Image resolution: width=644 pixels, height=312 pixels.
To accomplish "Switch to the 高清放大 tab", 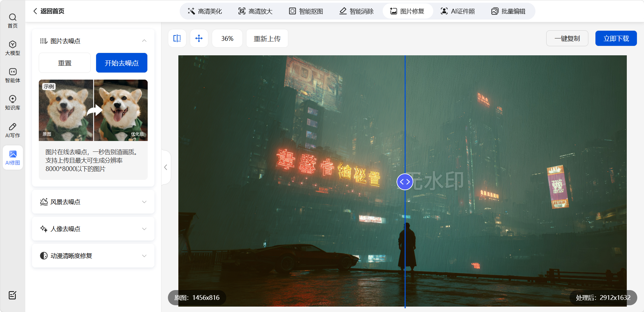I will 255,11.
